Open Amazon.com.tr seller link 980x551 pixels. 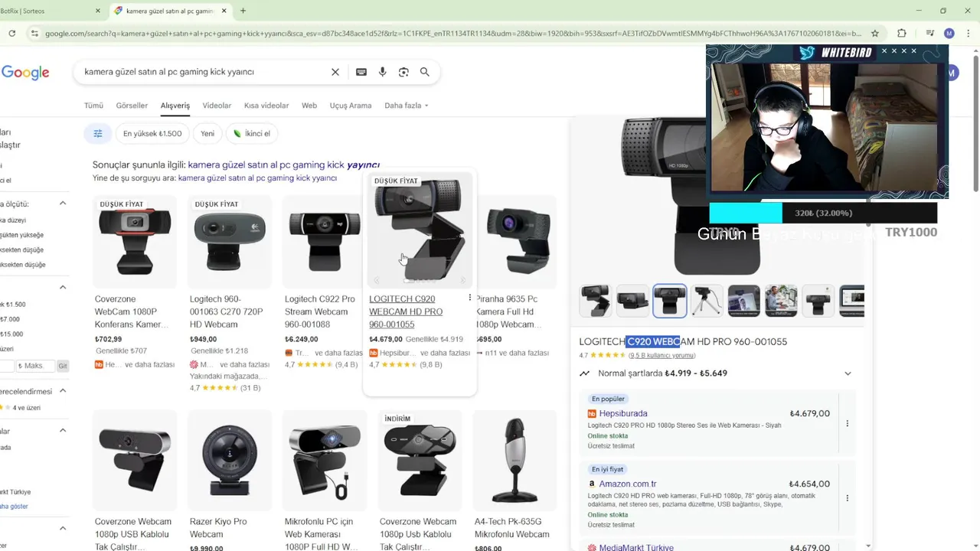tap(628, 484)
